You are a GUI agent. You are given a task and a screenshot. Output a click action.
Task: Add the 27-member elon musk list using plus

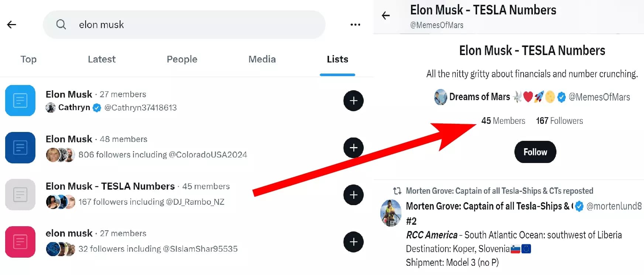pos(353,242)
